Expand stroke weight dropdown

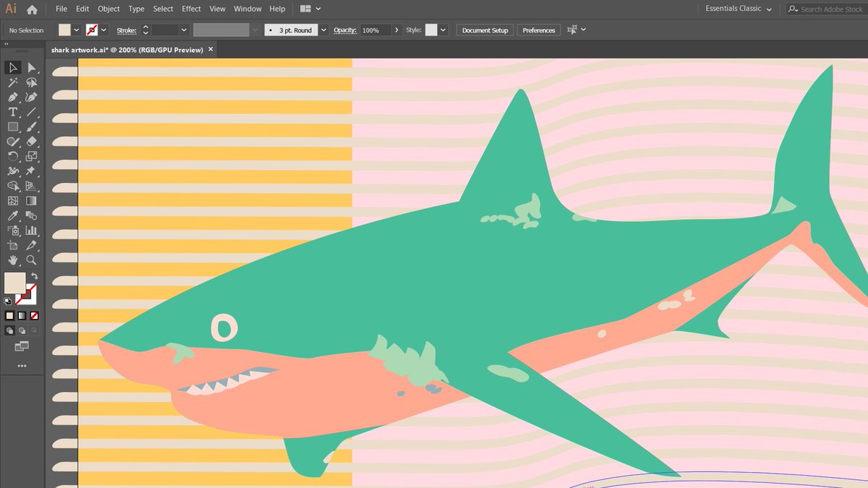(x=184, y=30)
